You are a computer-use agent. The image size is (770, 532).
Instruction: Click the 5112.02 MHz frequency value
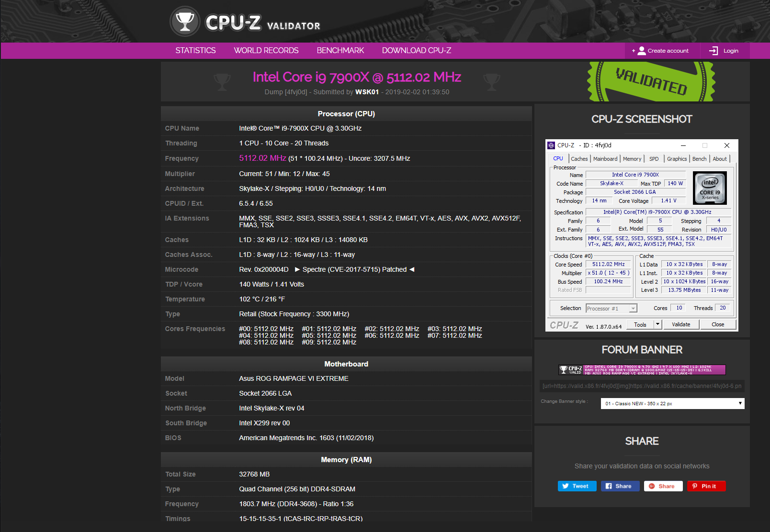pyautogui.click(x=262, y=158)
